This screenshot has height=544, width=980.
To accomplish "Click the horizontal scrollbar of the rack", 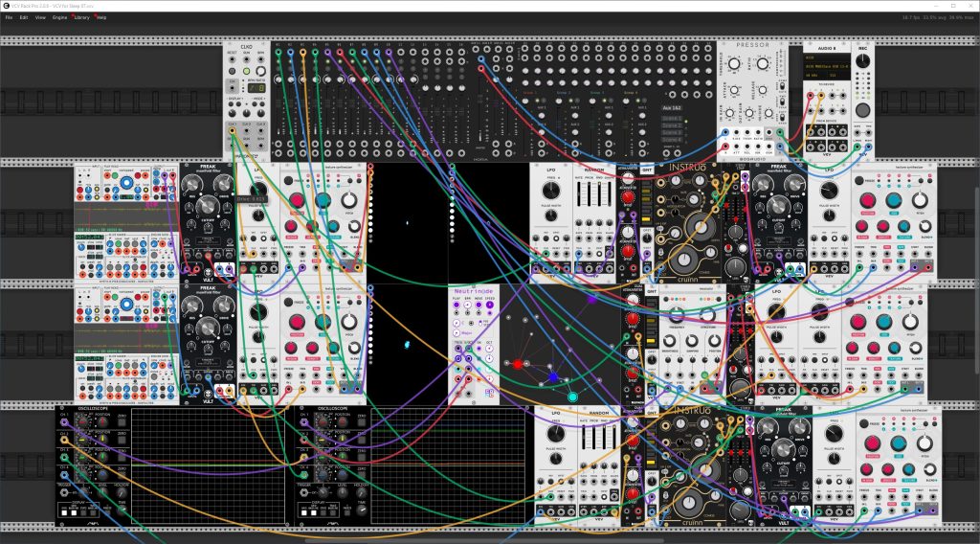I will [x=484, y=540].
